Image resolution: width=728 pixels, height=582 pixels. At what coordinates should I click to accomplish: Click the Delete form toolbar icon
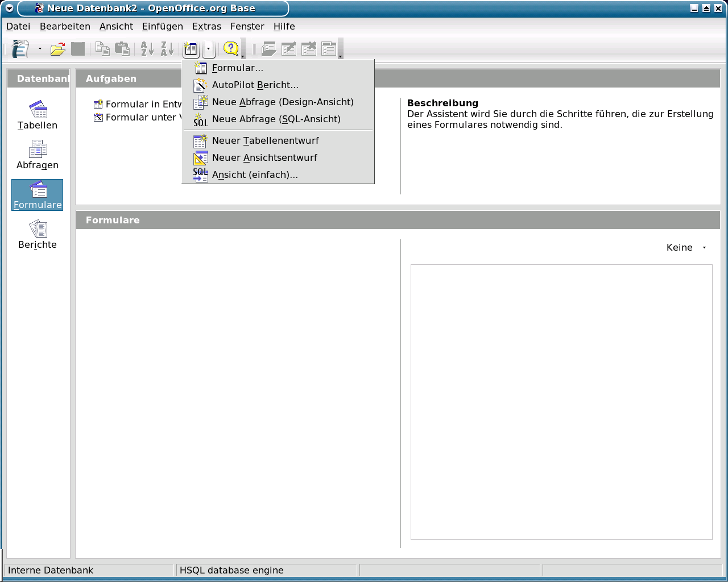(309, 49)
